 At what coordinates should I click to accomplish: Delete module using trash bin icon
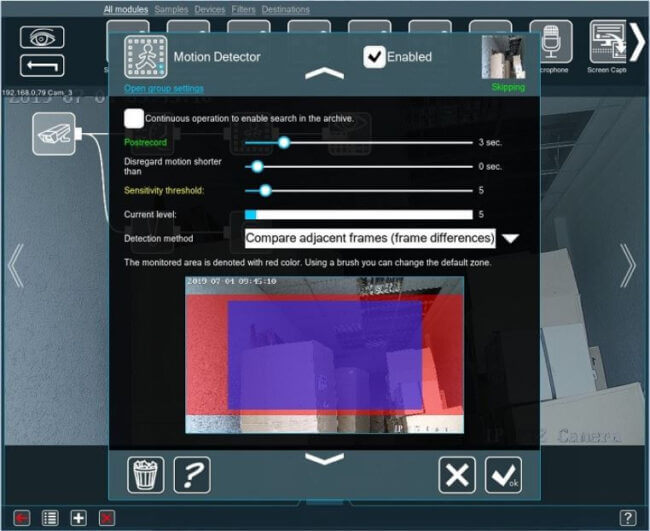pyautogui.click(x=146, y=475)
